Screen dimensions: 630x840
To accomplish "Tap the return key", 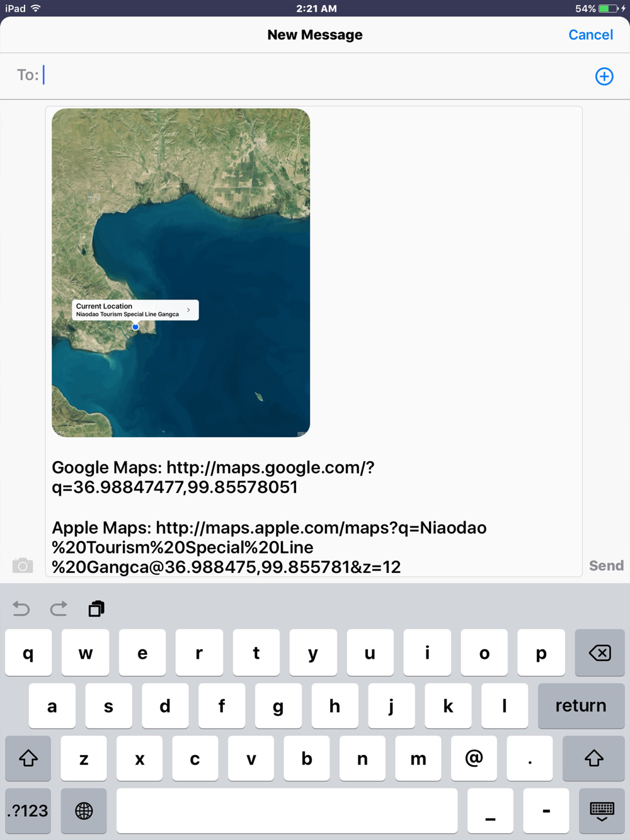I will click(x=581, y=706).
